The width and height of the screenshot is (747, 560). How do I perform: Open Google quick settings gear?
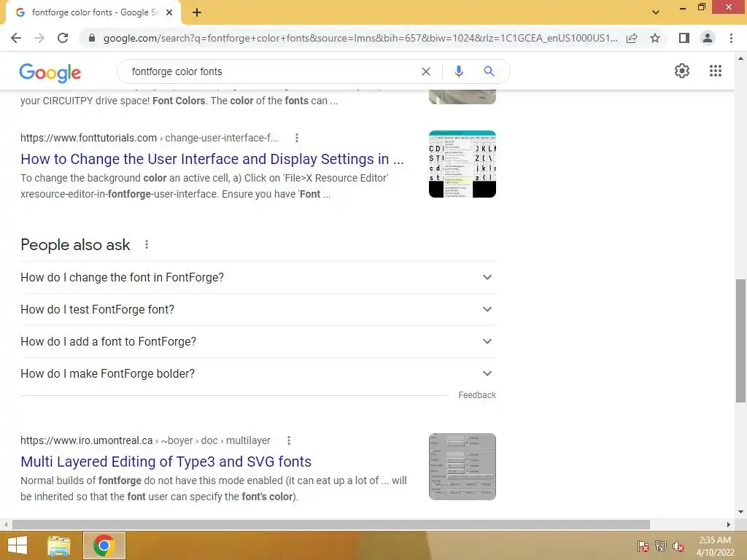(682, 71)
